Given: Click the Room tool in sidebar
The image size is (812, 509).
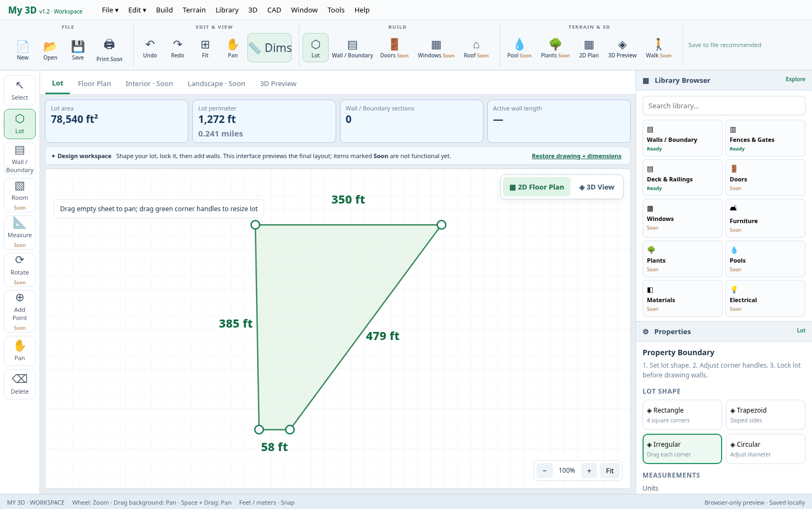Looking at the screenshot, I should [x=19, y=195].
